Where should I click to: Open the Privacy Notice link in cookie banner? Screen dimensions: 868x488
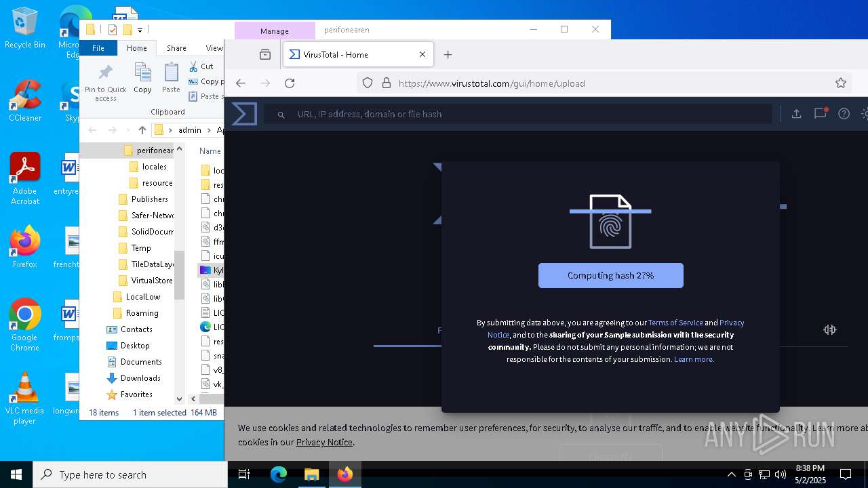tap(324, 442)
